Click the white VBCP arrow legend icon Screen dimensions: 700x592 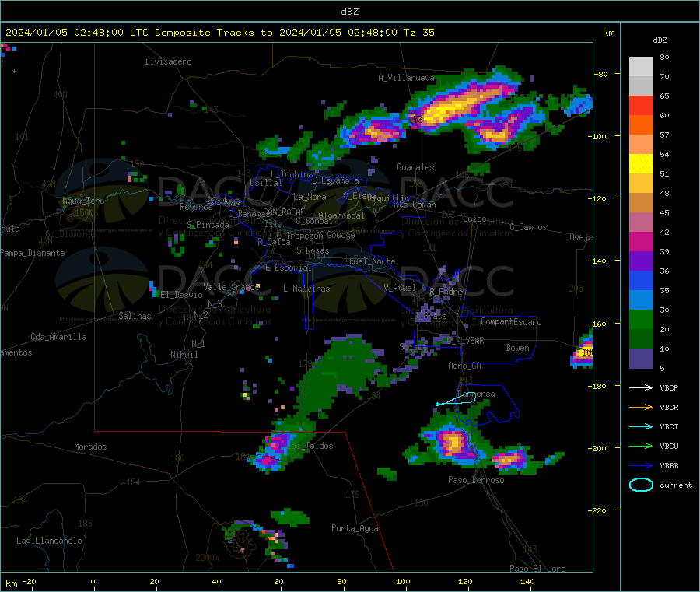point(641,387)
